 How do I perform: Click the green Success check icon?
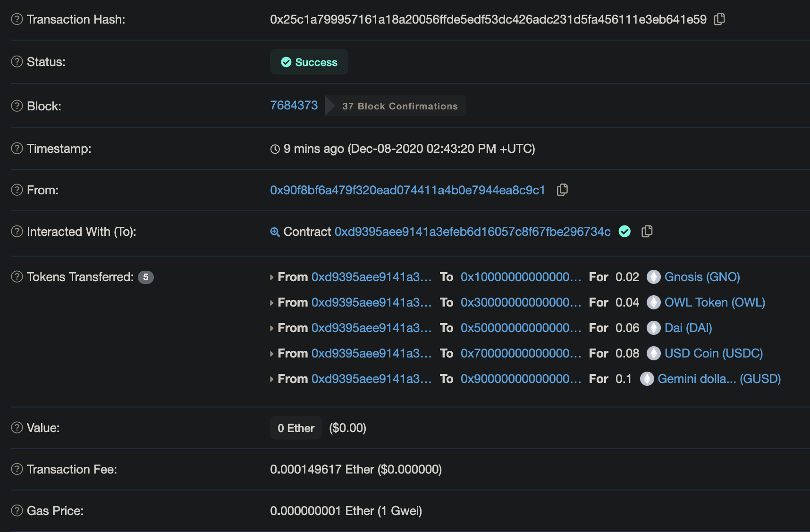[x=286, y=62]
